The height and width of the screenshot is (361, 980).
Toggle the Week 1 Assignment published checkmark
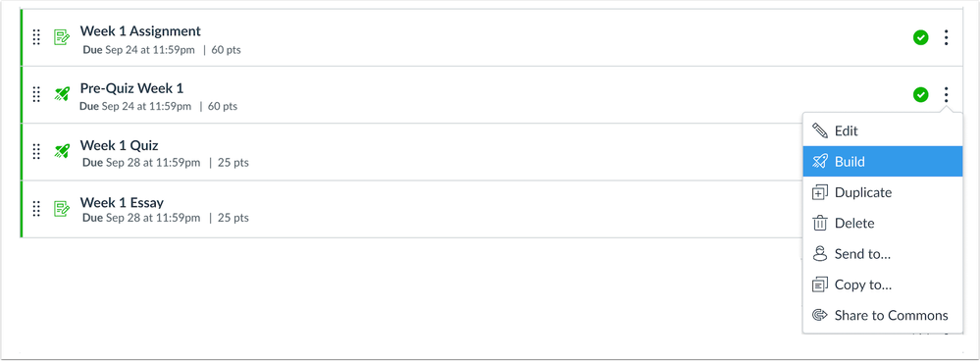click(920, 37)
